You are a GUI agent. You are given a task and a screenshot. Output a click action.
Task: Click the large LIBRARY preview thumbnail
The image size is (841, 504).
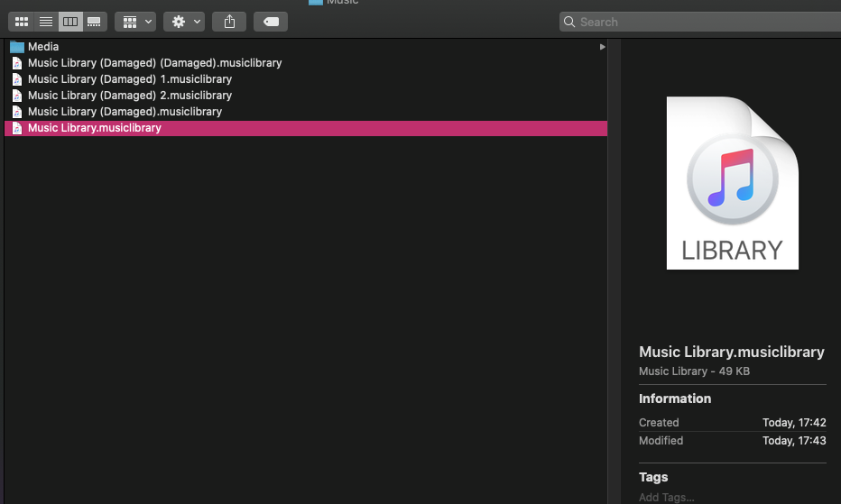click(732, 183)
